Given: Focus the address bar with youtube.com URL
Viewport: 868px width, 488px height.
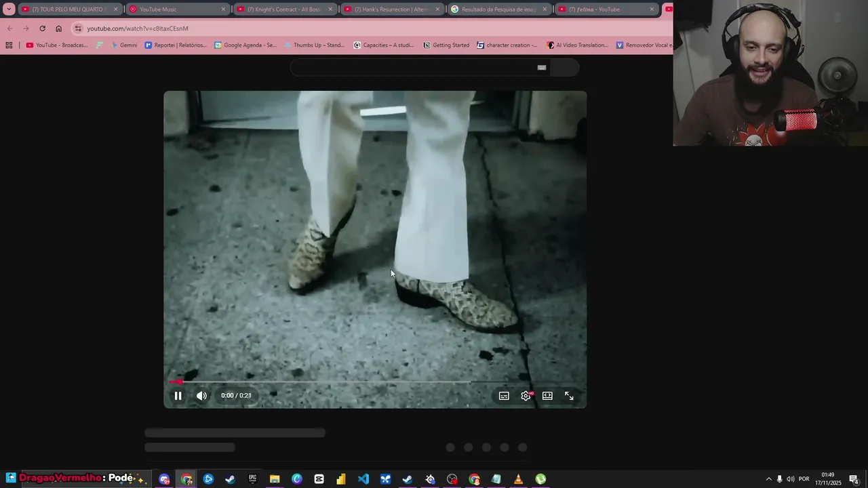Looking at the screenshot, I should pos(373,28).
